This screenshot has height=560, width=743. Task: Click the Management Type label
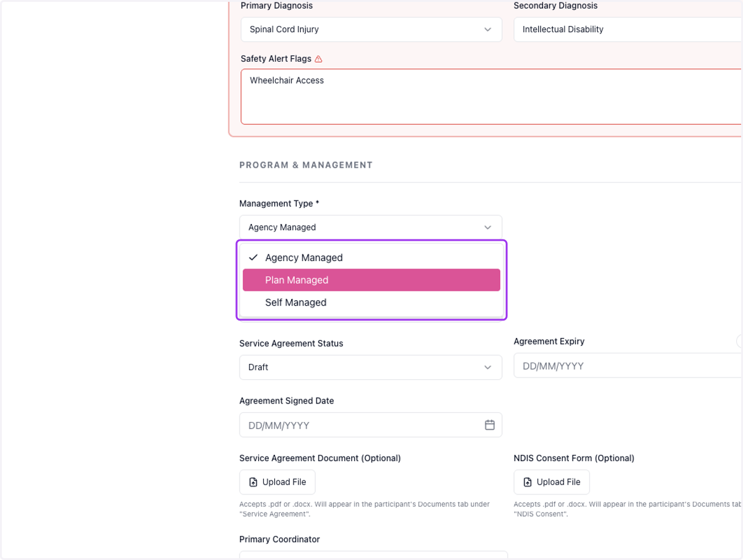click(x=279, y=204)
